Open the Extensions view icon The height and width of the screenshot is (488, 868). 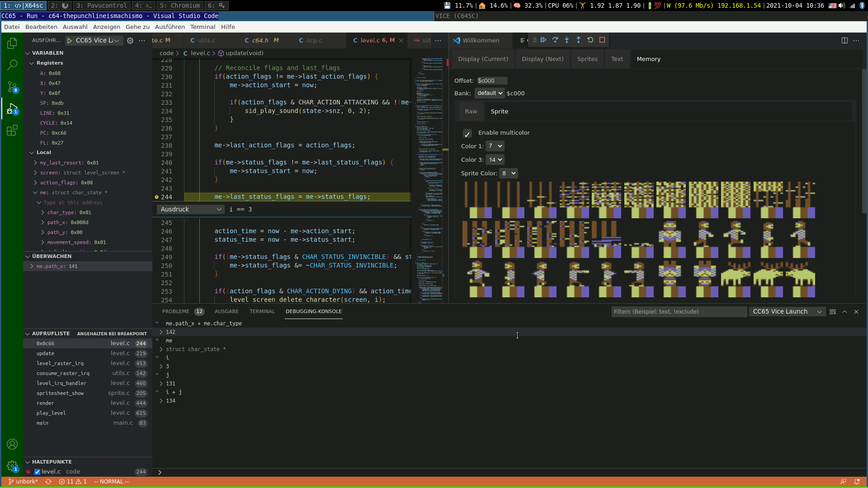pos(12,131)
